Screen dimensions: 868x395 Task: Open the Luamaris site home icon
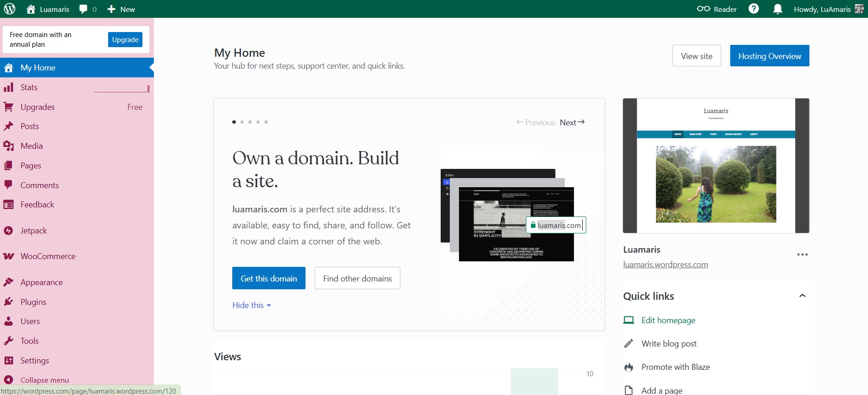coord(31,9)
